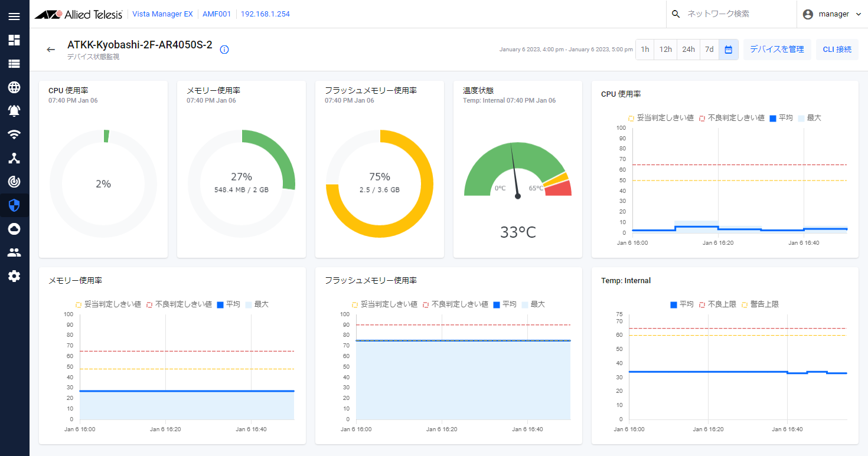This screenshot has width=868, height=456.
Task: Open the dashboard icon in the sidebar
Action: click(x=14, y=40)
